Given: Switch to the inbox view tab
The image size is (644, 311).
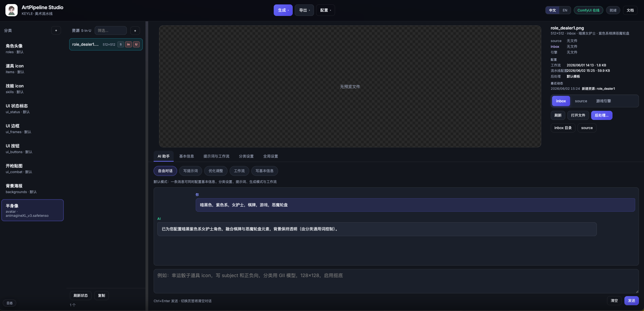Looking at the screenshot, I should pos(561,101).
